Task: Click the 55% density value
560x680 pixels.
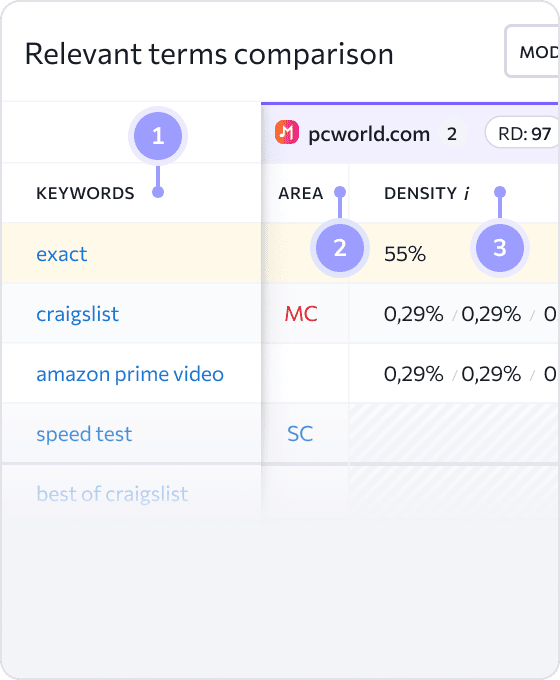Action: pyautogui.click(x=405, y=254)
